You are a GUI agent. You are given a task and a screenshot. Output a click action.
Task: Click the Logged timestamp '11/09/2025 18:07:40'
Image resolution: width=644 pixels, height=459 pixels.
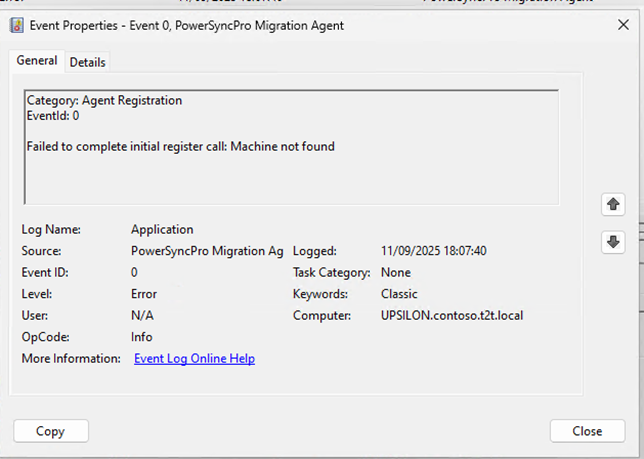(434, 251)
